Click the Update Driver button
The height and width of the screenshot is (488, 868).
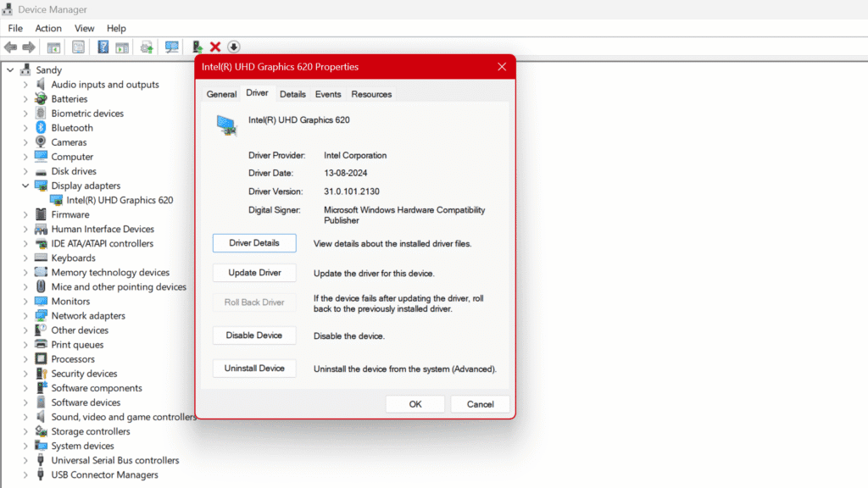pyautogui.click(x=253, y=272)
